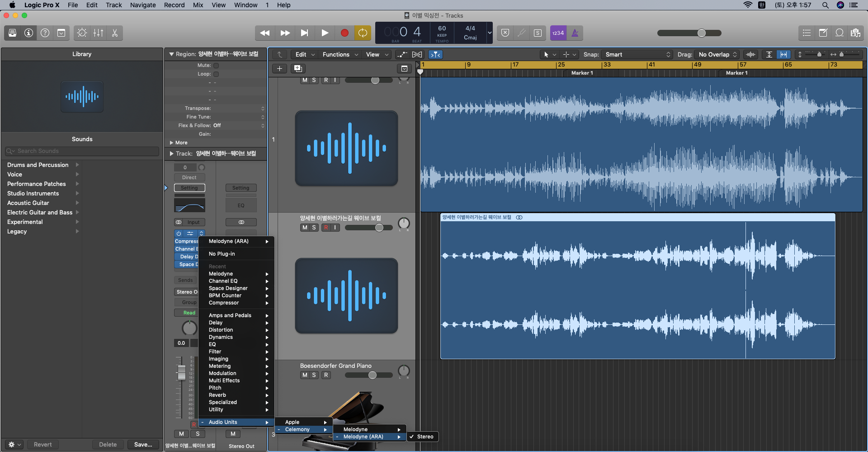Viewport: 868px width, 452px height.
Task: Choose Melodyne (ARA) at top of plug-in menu
Action: coord(236,242)
